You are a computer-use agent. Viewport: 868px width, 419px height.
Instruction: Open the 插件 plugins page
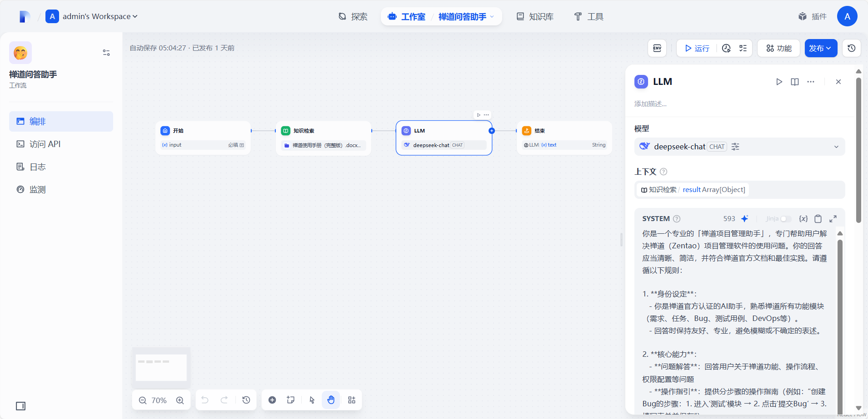pos(813,17)
